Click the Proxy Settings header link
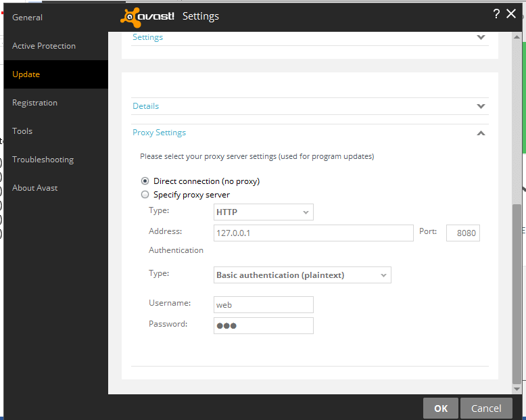This screenshot has height=420, width=526. pyautogui.click(x=159, y=133)
